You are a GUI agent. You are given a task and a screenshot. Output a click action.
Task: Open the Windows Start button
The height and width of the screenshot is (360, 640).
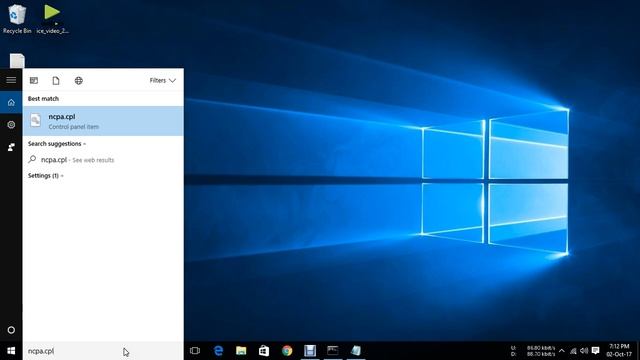coord(11,351)
